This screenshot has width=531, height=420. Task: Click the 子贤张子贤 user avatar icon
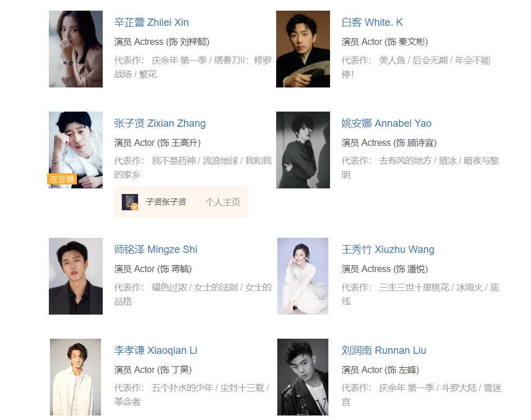point(130,202)
